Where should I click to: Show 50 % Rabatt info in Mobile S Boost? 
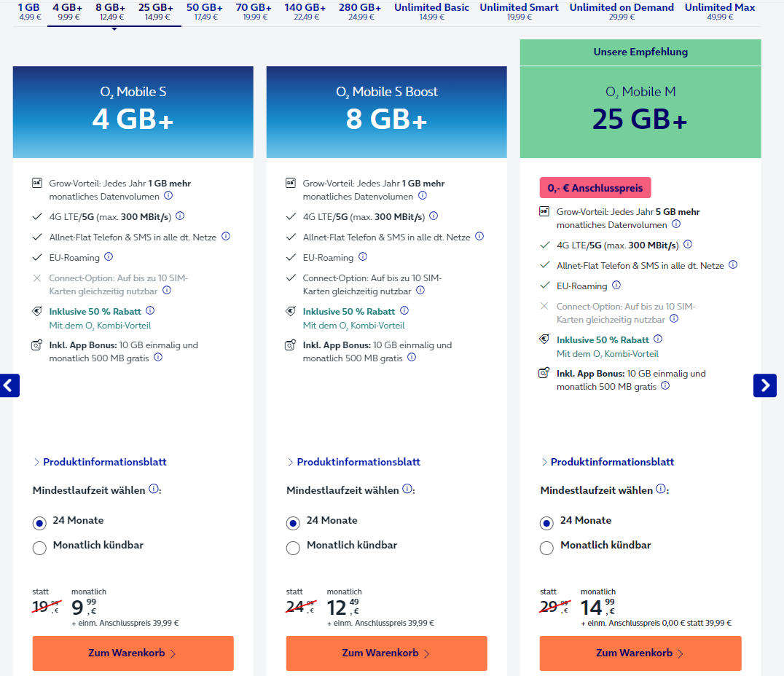click(404, 310)
